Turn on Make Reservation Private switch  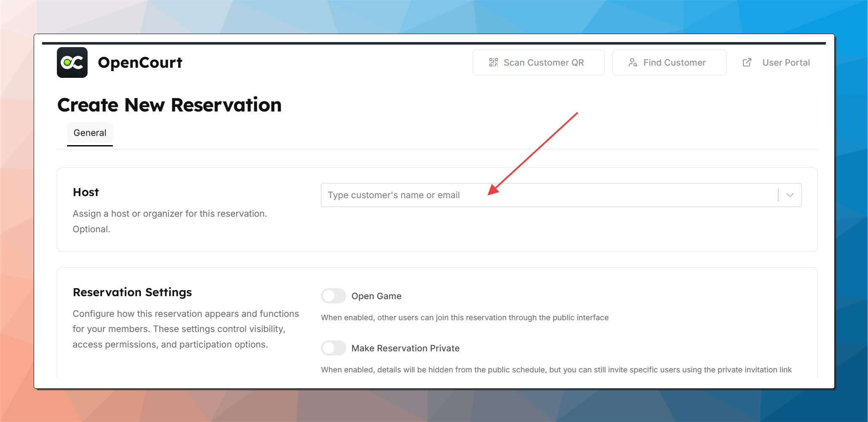(334, 348)
